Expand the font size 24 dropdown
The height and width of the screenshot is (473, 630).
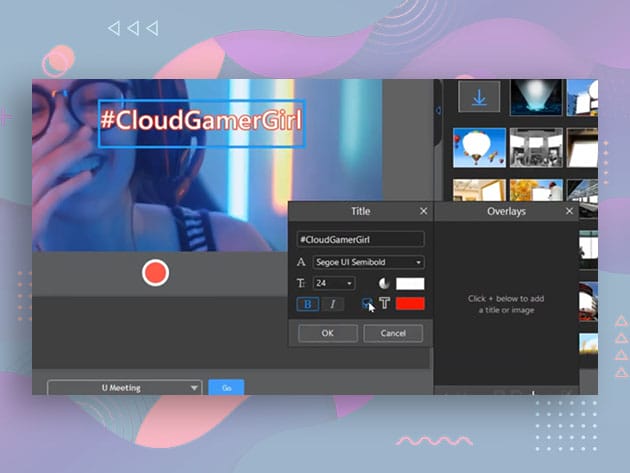pos(335,284)
